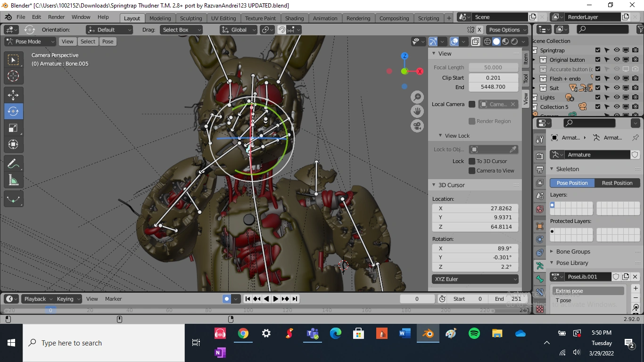
Task: Select the Extras pose in the Pose Library
Action: coord(569,291)
